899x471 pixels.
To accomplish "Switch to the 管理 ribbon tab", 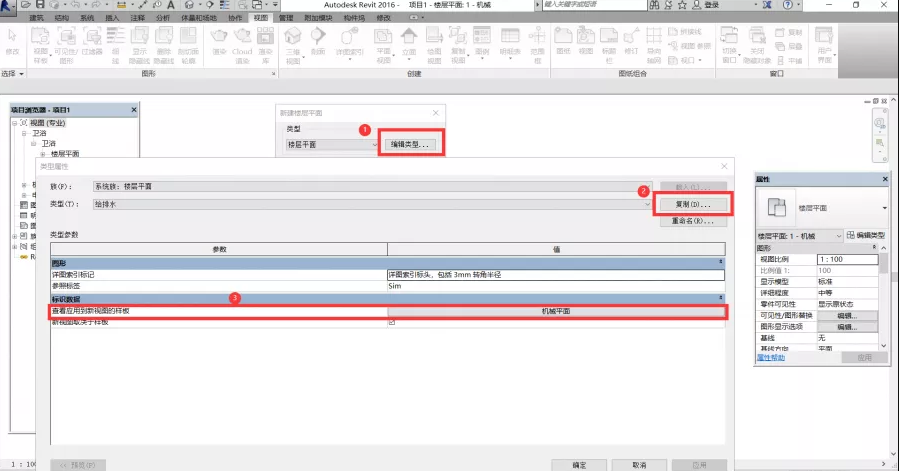I will coord(286,18).
